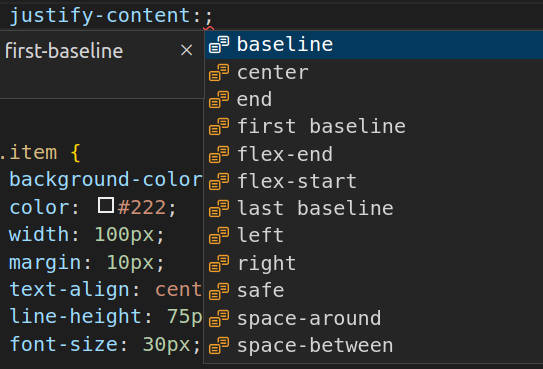Click the .item selector text
This screenshot has width=543, height=369.
(x=29, y=153)
